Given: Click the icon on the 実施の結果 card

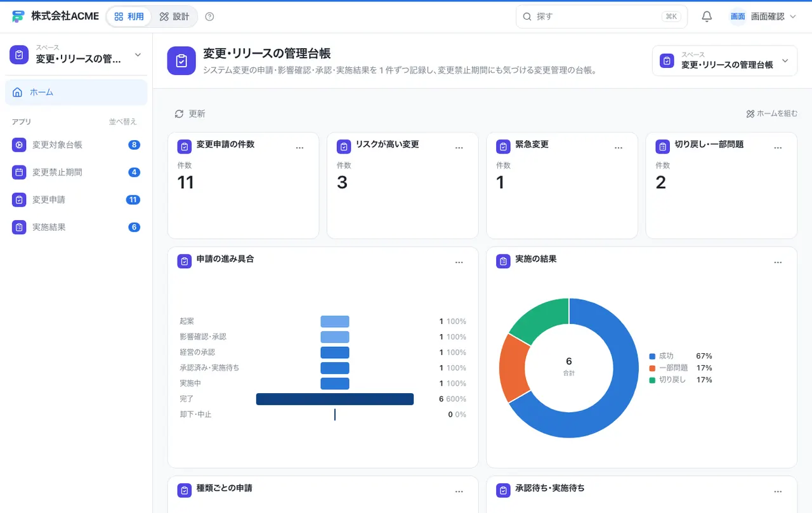Looking at the screenshot, I should pyautogui.click(x=502, y=261).
